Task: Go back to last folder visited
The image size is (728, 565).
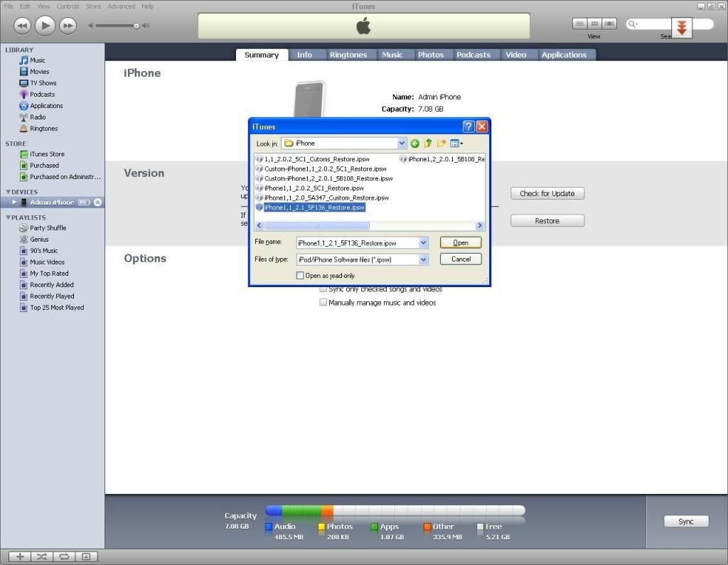Action: click(414, 144)
